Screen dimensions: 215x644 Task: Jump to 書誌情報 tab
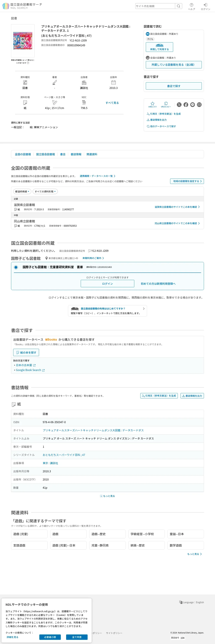pos(76,154)
